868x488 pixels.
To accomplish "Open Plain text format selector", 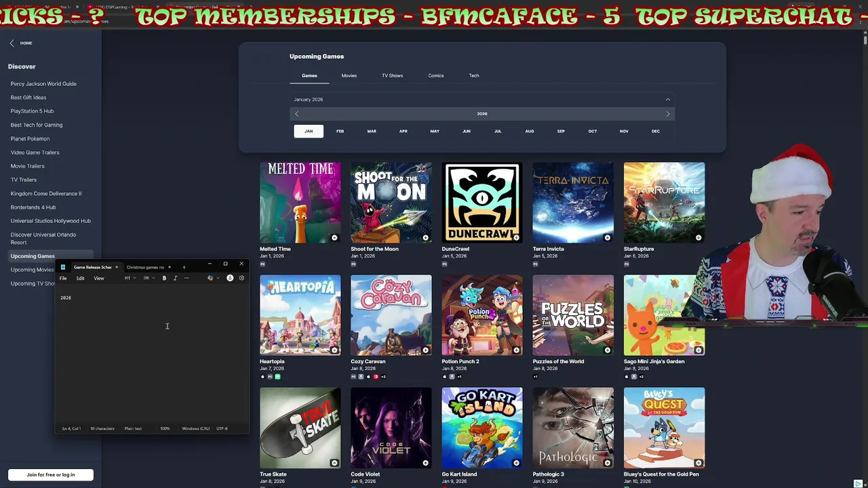I will pyautogui.click(x=133, y=428).
